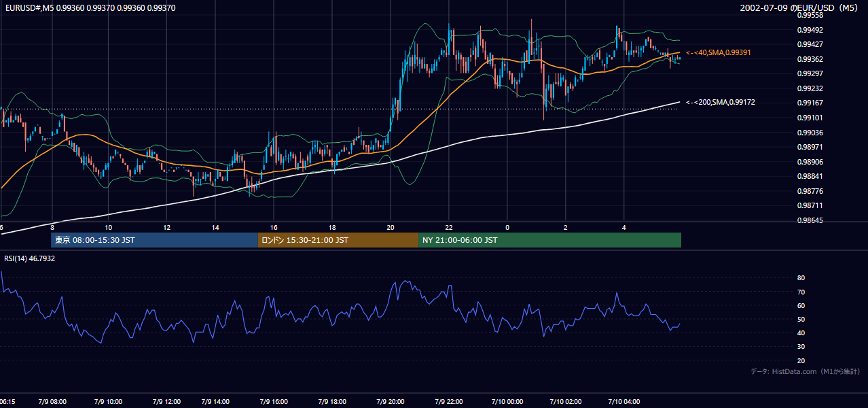This screenshot has width=868, height=408.
Task: Click the 東京 08:00-15:30 JST session bar
Action: [154, 240]
